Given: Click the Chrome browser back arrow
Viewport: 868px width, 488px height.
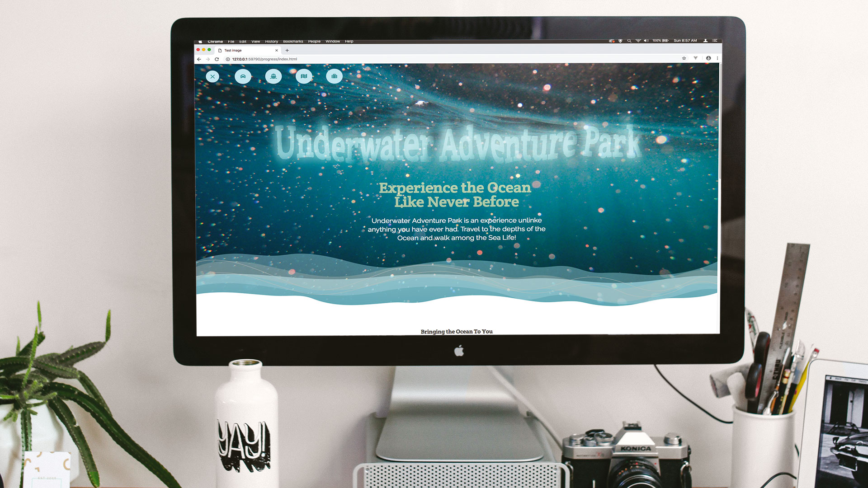Looking at the screenshot, I should (198, 58).
